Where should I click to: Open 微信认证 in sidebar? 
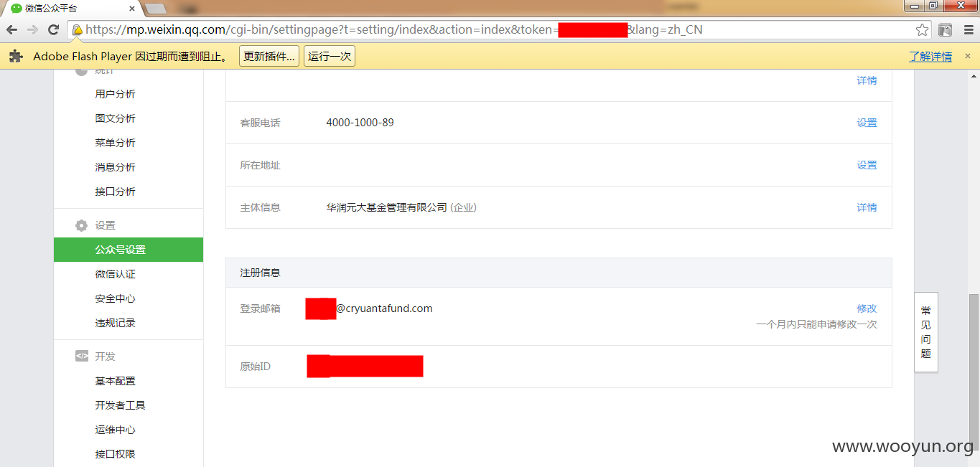(x=115, y=274)
